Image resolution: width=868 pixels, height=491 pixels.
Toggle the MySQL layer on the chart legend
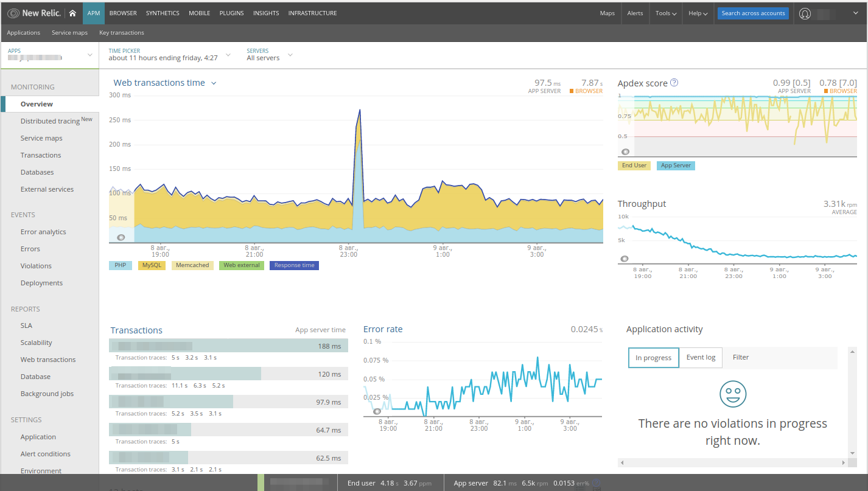[151, 265]
